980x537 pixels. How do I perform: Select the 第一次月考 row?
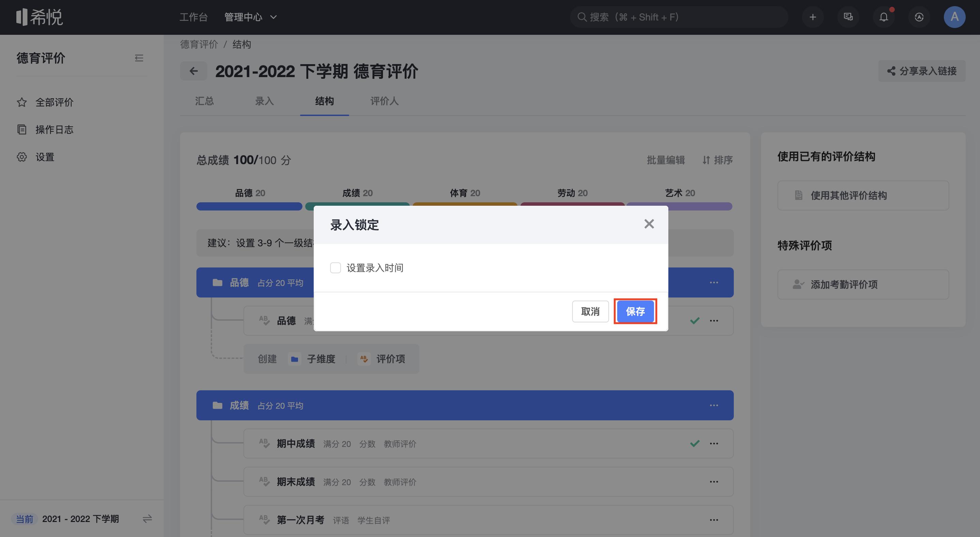(488, 520)
